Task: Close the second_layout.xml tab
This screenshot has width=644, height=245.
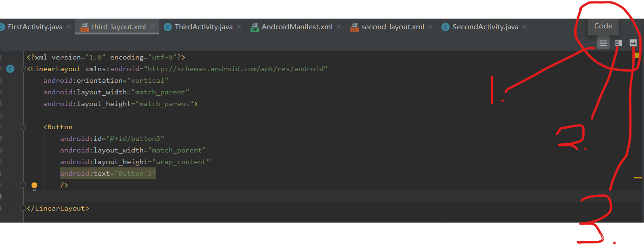Action: pyautogui.click(x=430, y=27)
